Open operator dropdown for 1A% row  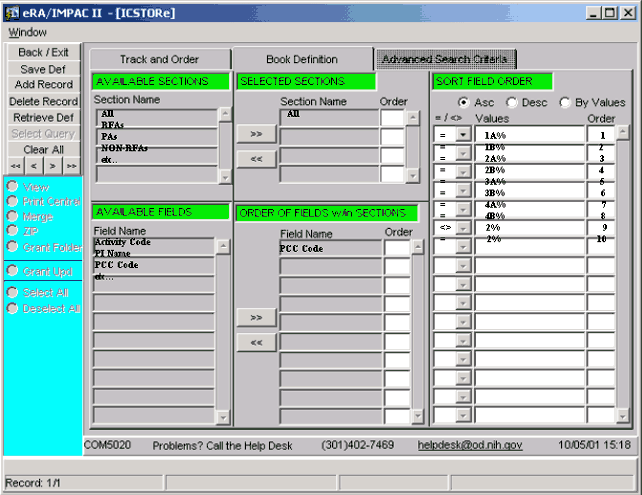coord(463,134)
